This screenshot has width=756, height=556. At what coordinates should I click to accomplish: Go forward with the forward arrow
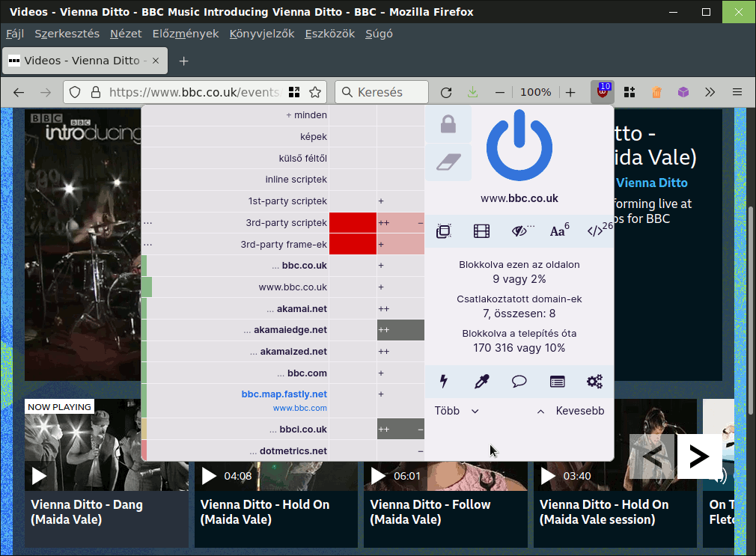click(46, 92)
